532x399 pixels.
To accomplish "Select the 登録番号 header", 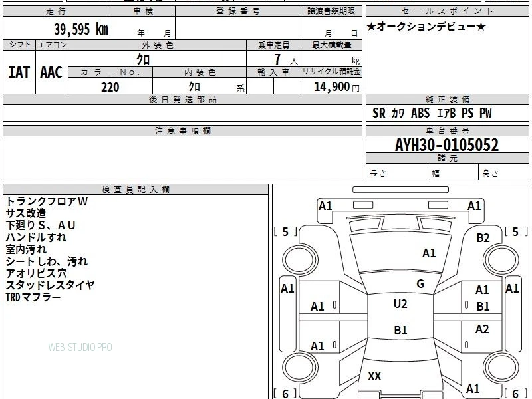I will point(238,11).
